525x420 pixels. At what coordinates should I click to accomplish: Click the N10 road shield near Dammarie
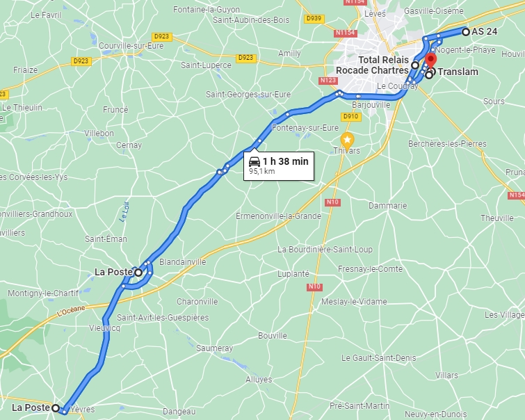coord(332,202)
